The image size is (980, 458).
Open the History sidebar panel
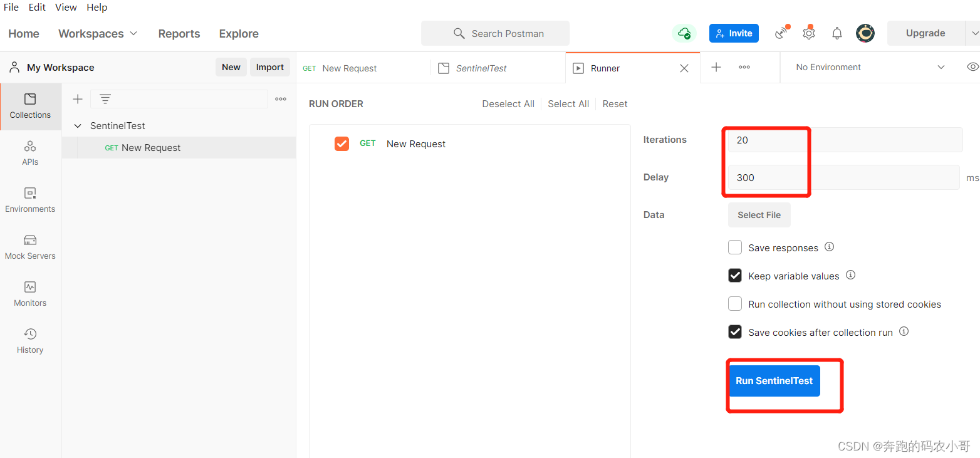[30, 341]
